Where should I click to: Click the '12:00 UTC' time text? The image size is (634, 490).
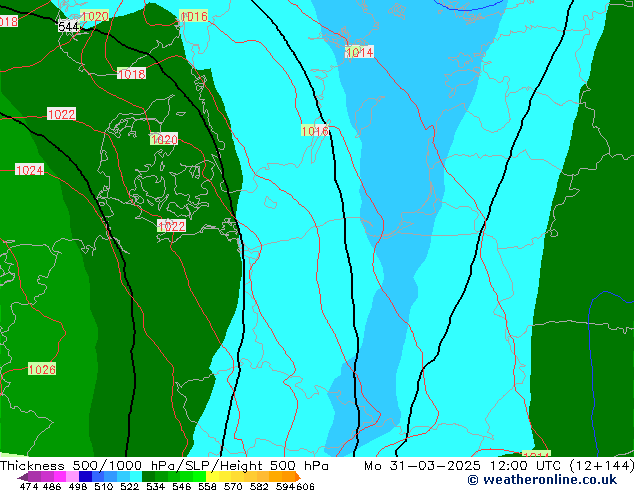coord(525,466)
